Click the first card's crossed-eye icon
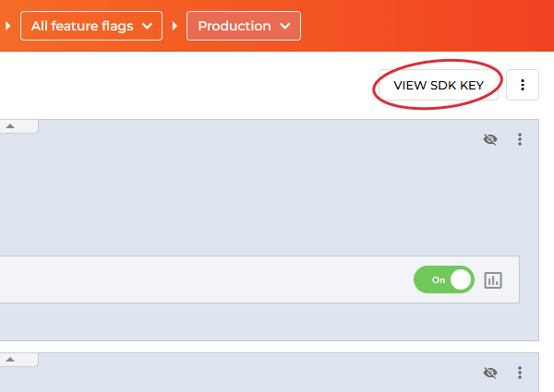The width and height of the screenshot is (554, 392). click(x=490, y=139)
